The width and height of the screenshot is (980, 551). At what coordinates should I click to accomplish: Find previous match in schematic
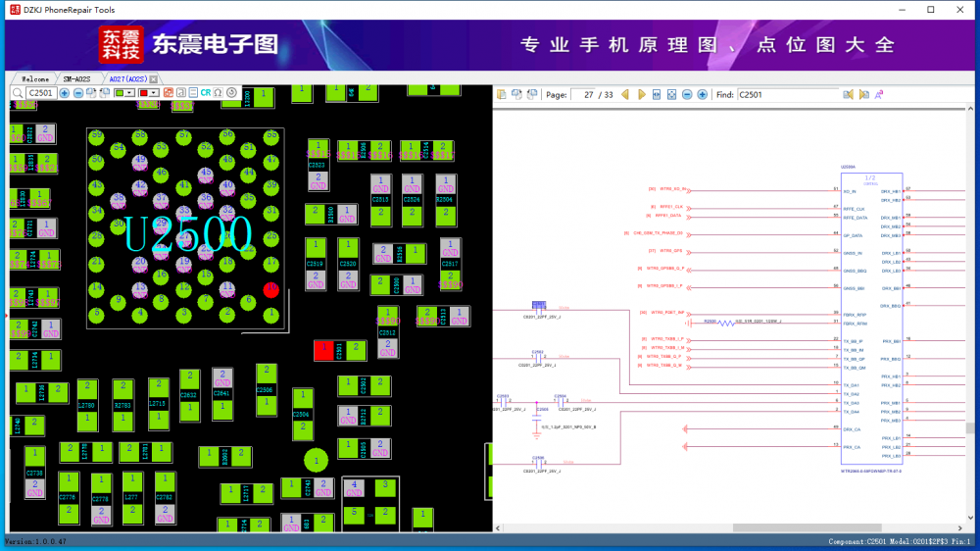[849, 95]
